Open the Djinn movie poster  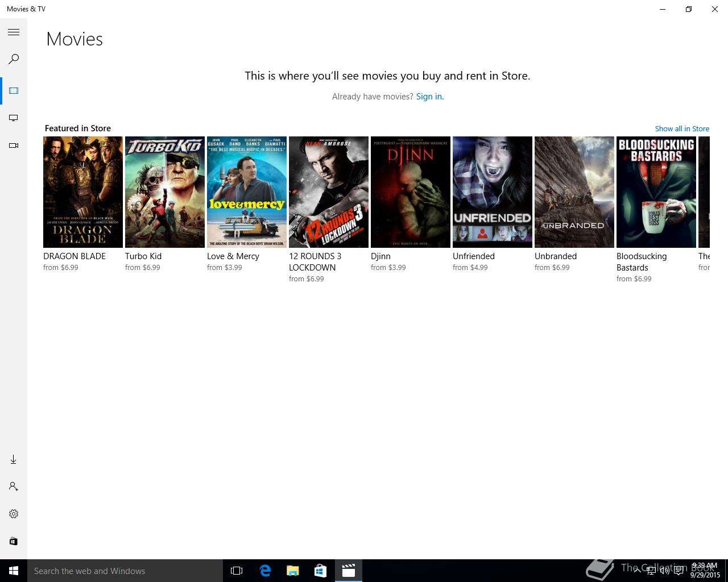click(x=411, y=192)
